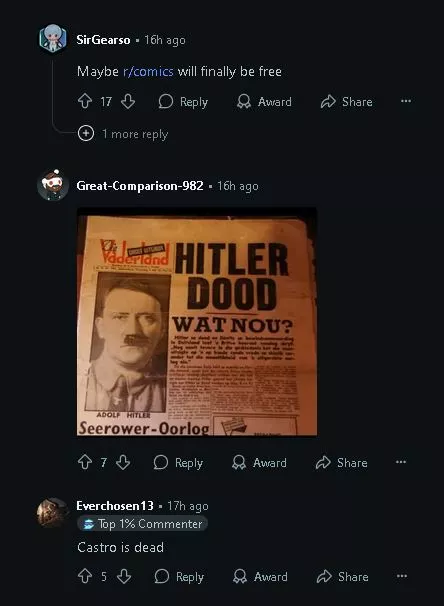
Task: Open the Hitler Dood newspaper image
Action: point(197,322)
